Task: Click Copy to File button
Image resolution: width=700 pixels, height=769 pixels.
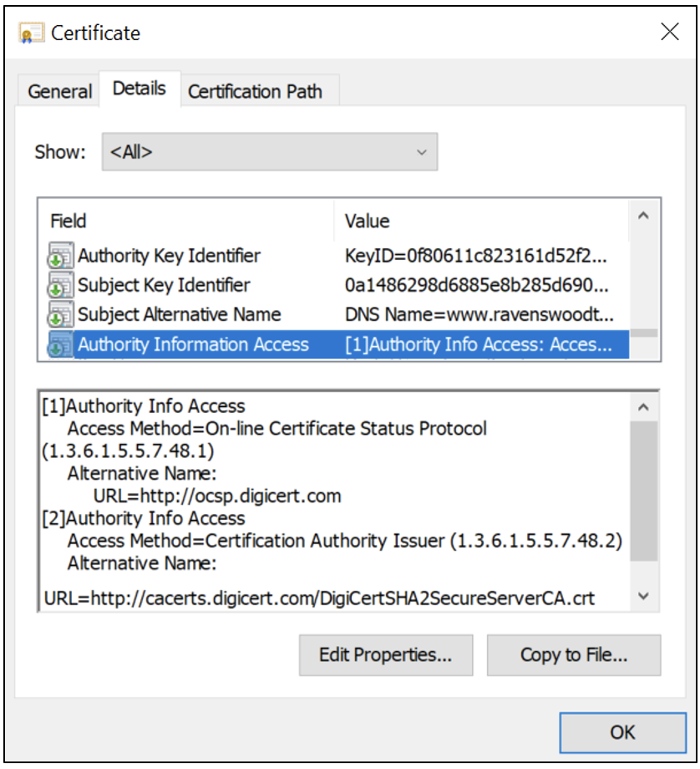Action: point(574,655)
